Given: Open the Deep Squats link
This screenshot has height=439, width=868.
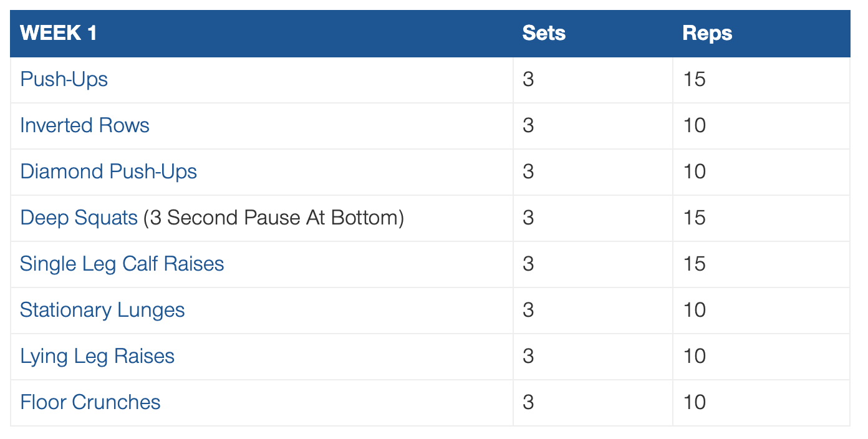Looking at the screenshot, I should (x=79, y=218).
